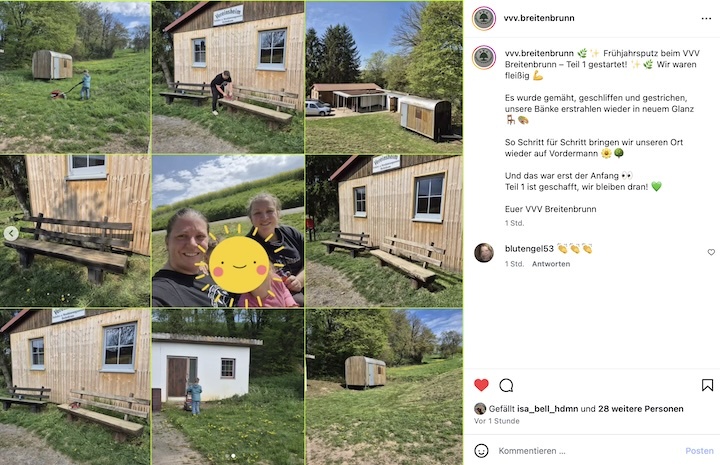Like blutengel53's comment with the small heart
The image size is (720, 465).
(x=711, y=252)
